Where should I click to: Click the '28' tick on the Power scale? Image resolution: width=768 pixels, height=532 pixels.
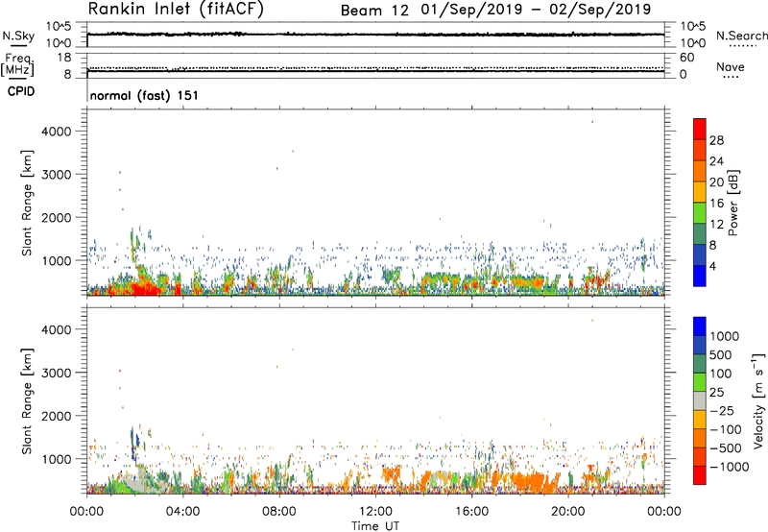point(716,140)
